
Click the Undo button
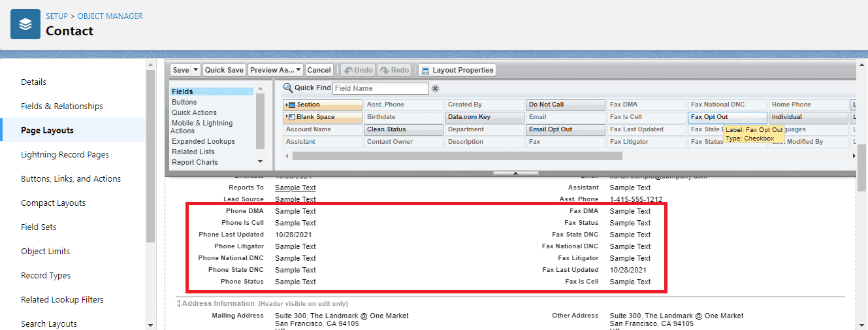[358, 70]
